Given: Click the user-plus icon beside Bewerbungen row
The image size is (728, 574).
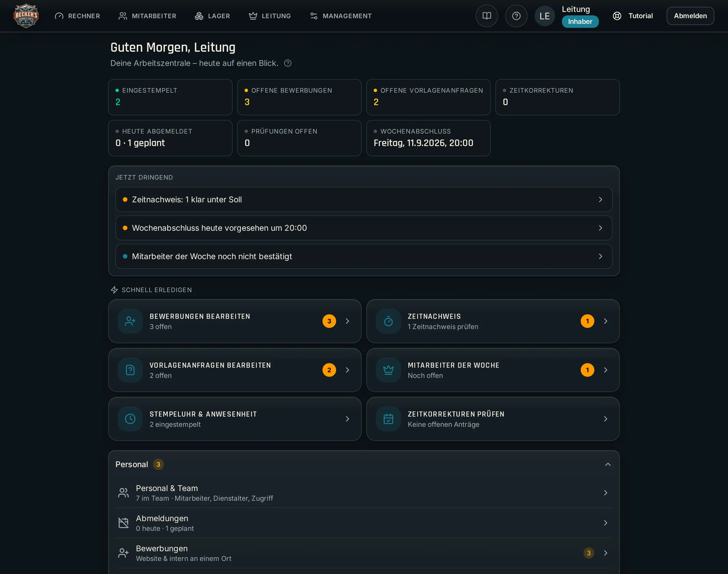Looking at the screenshot, I should 123,553.
